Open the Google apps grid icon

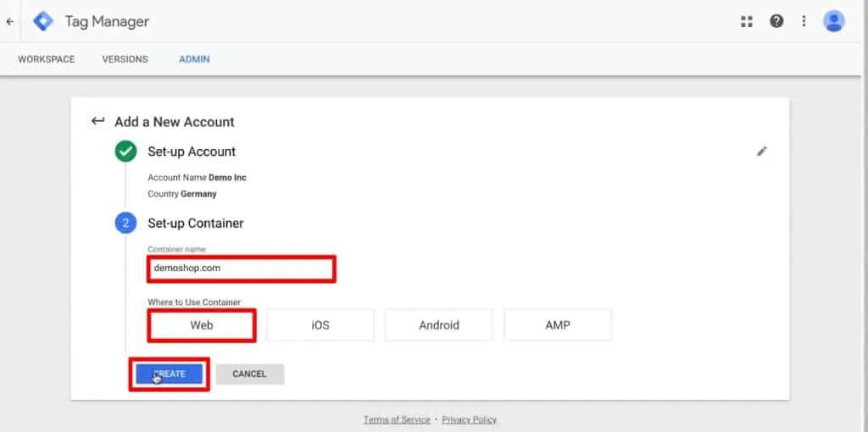coord(747,21)
